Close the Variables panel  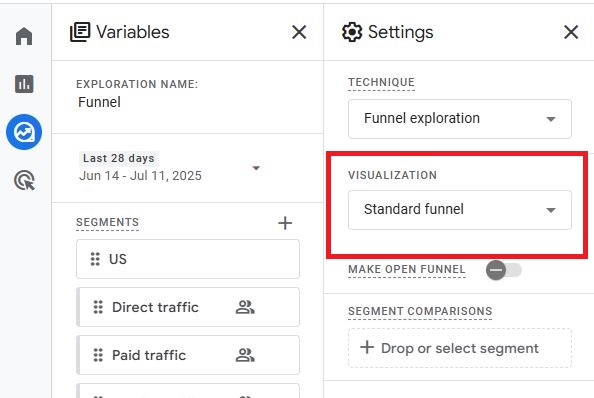299,32
